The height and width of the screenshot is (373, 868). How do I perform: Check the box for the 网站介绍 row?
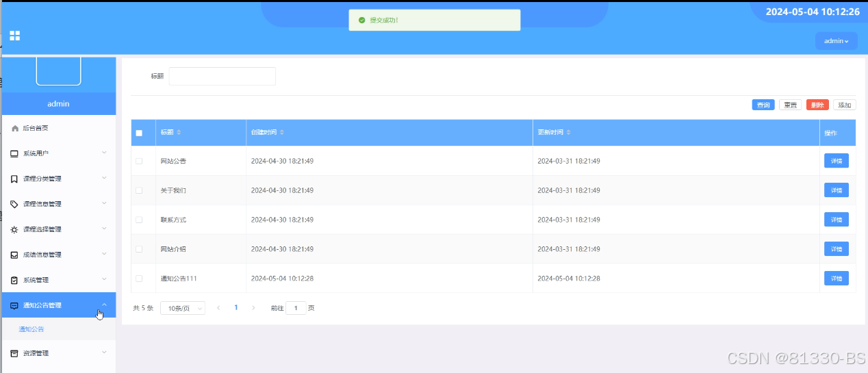pyautogui.click(x=139, y=249)
